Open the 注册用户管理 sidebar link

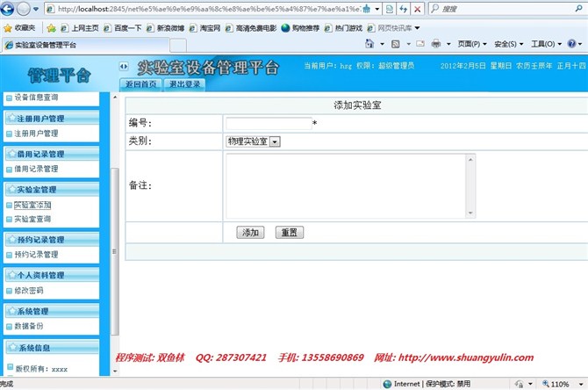click(x=36, y=134)
